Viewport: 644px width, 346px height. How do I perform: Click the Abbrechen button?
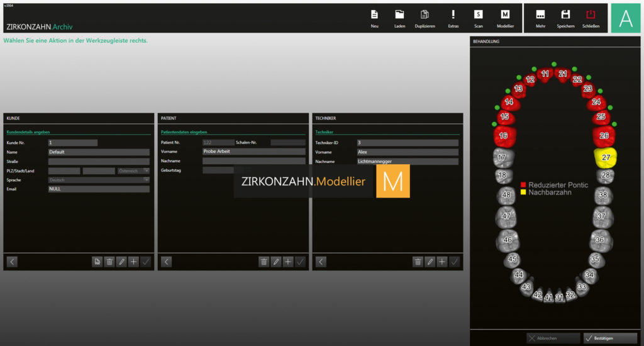[x=553, y=338]
